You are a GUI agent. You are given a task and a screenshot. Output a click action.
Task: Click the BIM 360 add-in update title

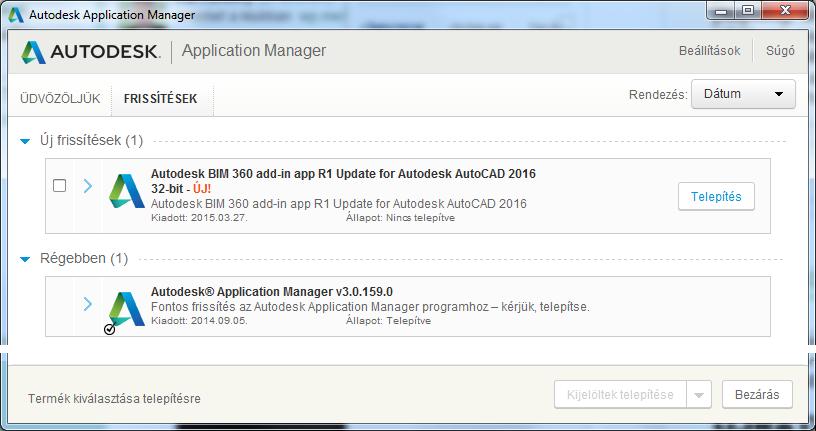point(343,181)
